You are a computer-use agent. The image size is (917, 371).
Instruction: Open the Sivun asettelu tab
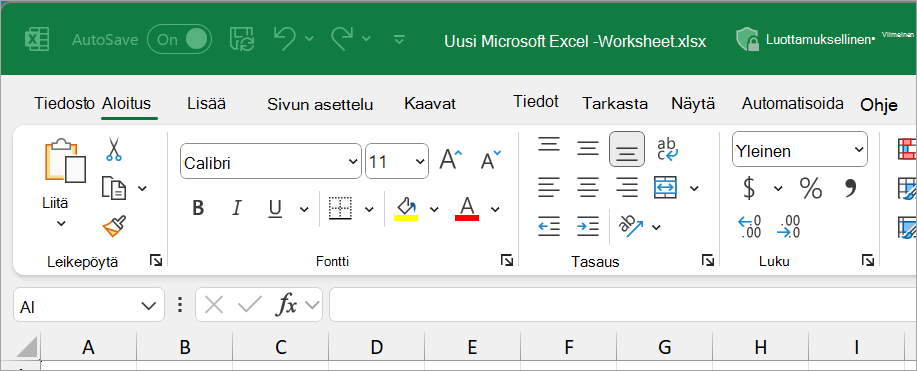click(320, 105)
